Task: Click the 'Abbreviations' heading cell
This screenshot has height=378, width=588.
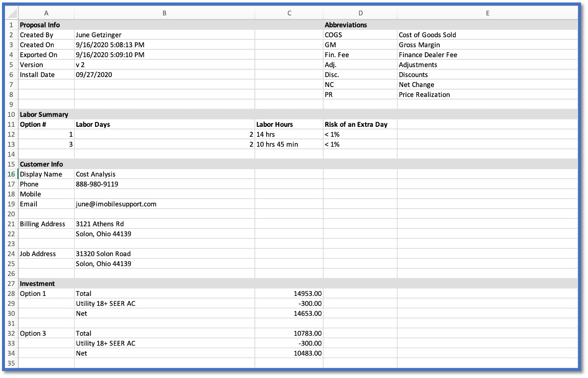Action: coord(360,25)
